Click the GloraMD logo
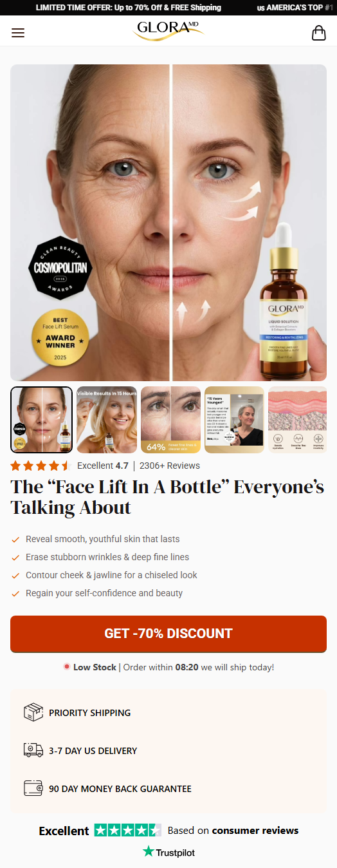This screenshot has height=868, width=337. click(x=168, y=31)
